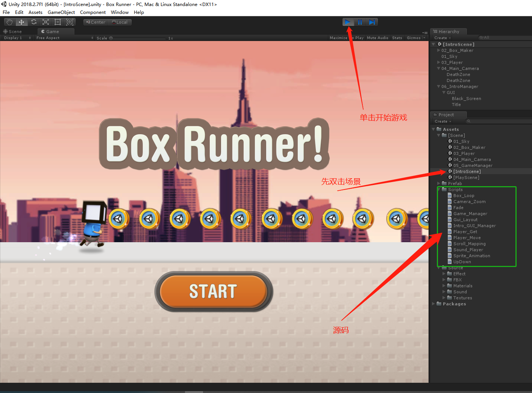
Task: Select the combined Transform tool
Action: (x=70, y=22)
